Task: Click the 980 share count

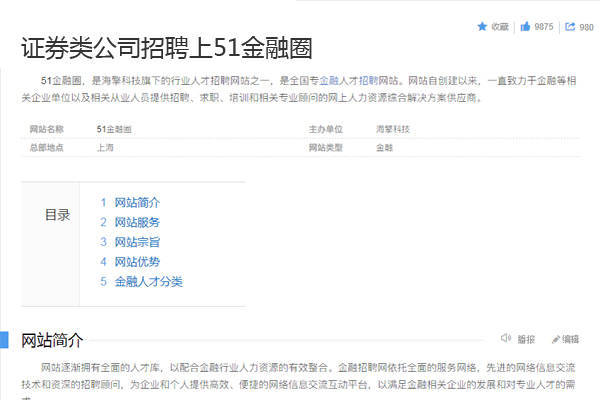Action: tap(586, 27)
